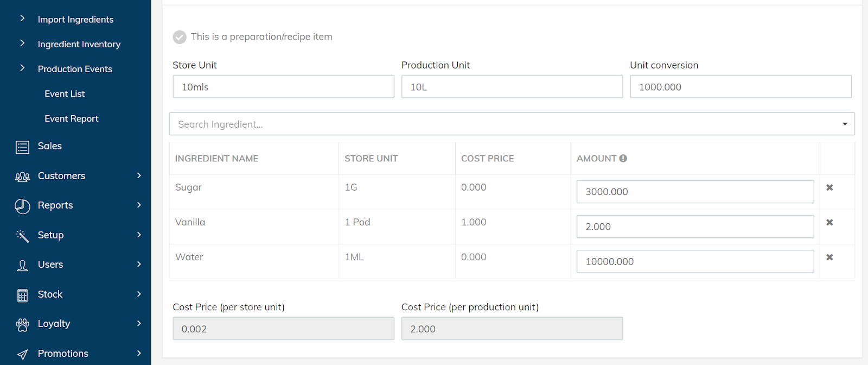868x365 pixels.
Task: Click the Setup magic wand icon
Action: point(22,236)
